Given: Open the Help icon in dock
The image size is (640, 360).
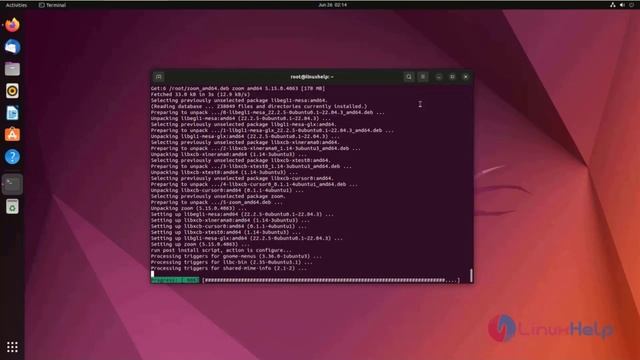Looking at the screenshot, I should pyautogui.click(x=12, y=156).
